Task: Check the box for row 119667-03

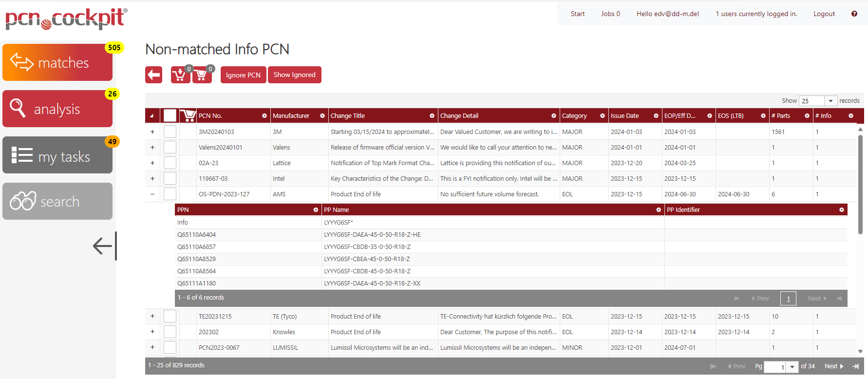Action: [170, 178]
